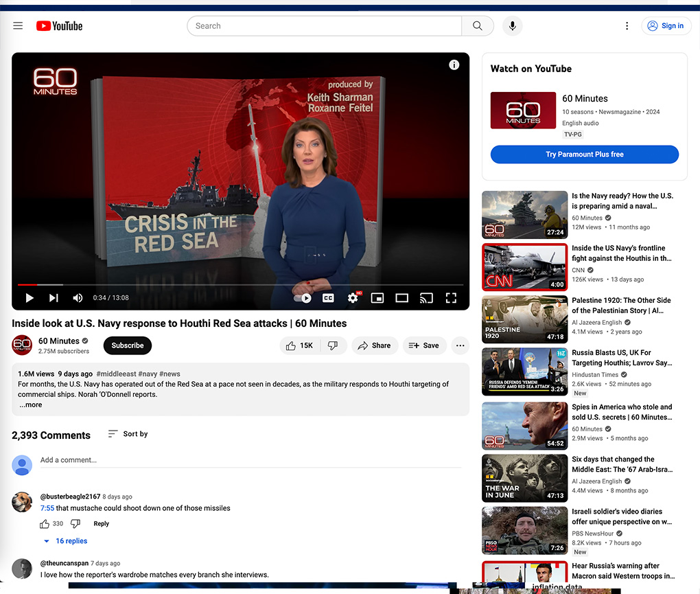Open 'Inside the US Navy's frontline' title
The height and width of the screenshot is (594, 700).
point(622,253)
